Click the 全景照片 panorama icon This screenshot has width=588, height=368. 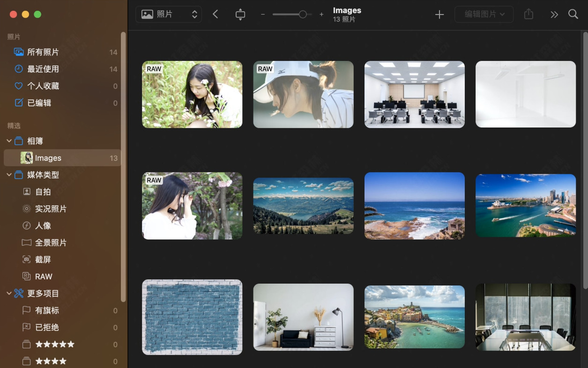pyautogui.click(x=27, y=242)
